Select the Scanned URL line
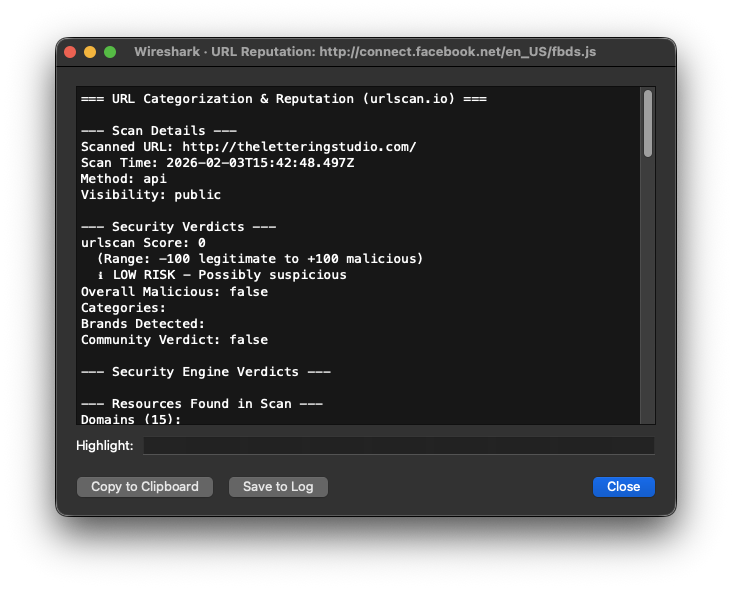 [248, 147]
